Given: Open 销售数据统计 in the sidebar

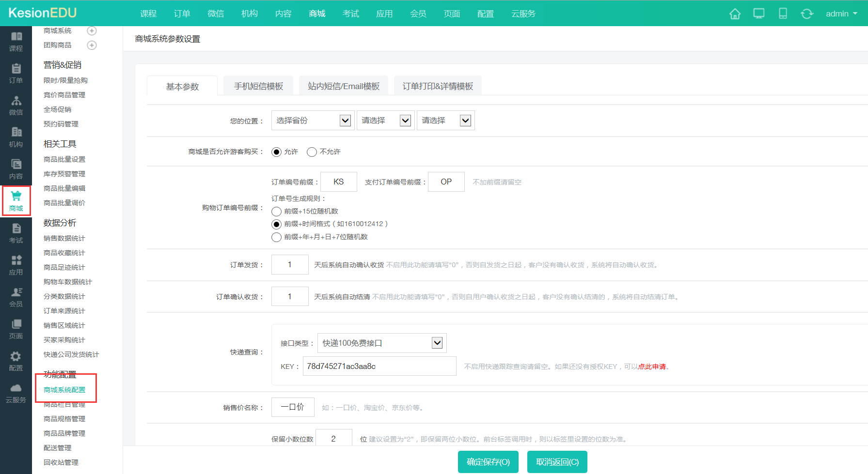Looking at the screenshot, I should tap(64, 238).
